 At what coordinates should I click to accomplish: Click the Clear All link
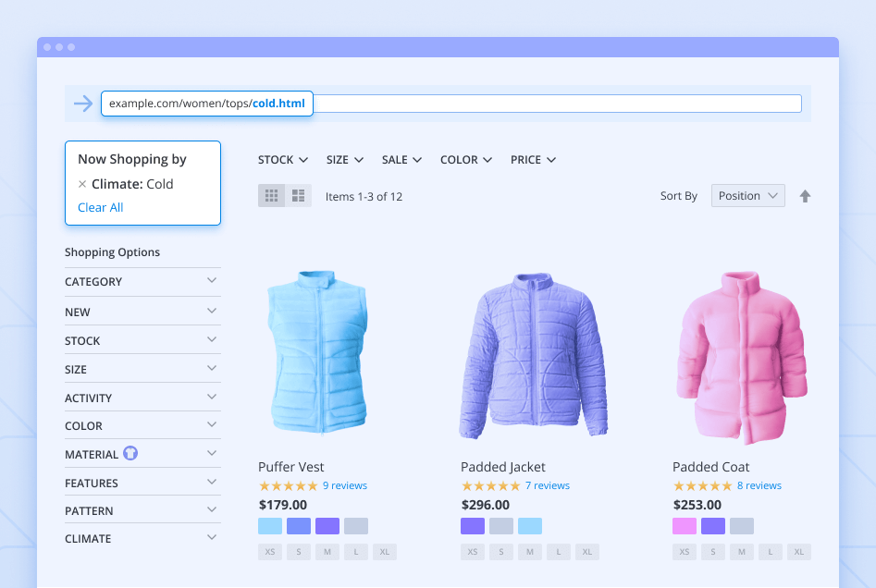100,207
